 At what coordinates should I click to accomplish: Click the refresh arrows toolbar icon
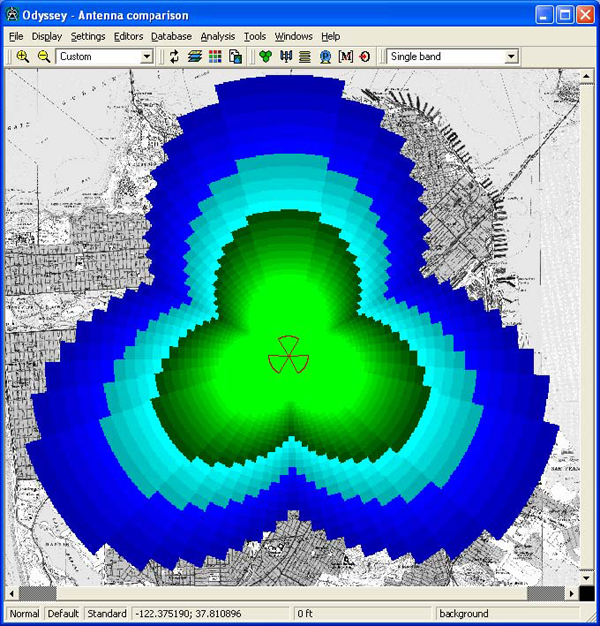(175, 57)
